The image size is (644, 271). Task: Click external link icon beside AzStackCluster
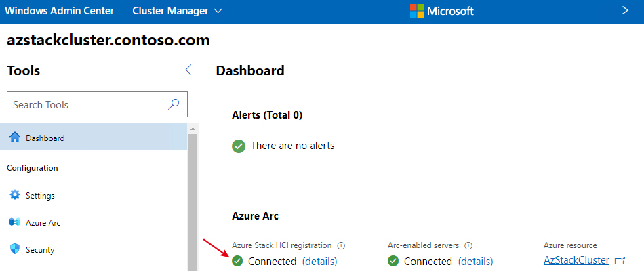(x=620, y=260)
